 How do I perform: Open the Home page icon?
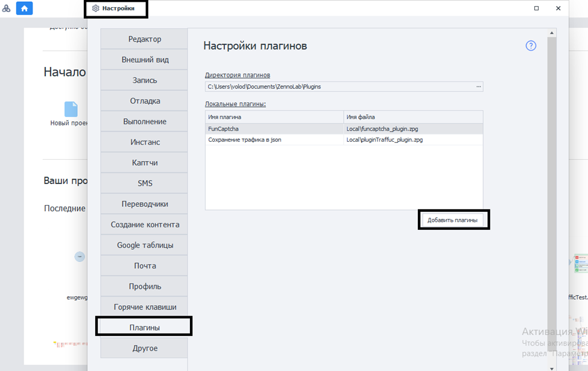point(24,8)
